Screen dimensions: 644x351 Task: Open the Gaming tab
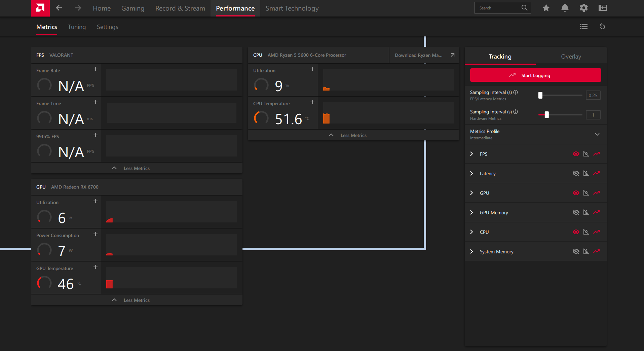click(133, 8)
